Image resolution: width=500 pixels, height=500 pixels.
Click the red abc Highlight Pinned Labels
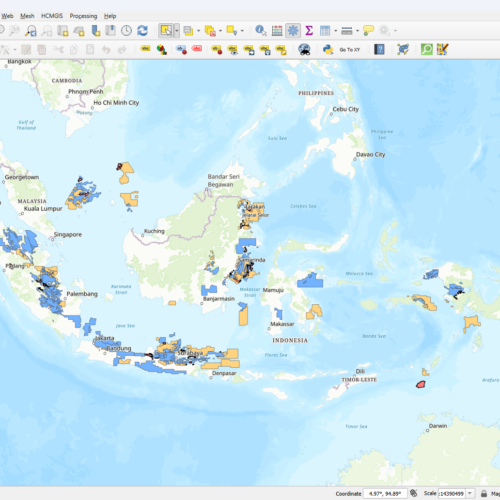coord(197,49)
